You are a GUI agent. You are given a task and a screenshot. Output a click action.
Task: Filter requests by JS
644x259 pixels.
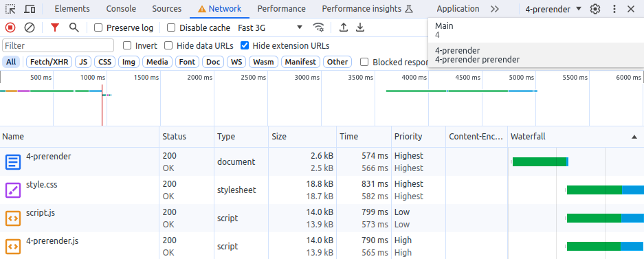coord(83,62)
